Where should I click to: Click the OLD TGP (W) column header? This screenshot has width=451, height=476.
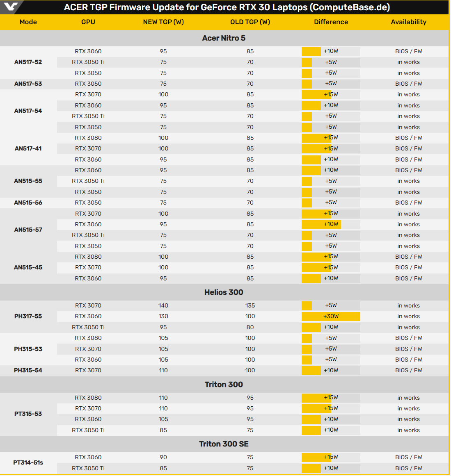coord(250,22)
